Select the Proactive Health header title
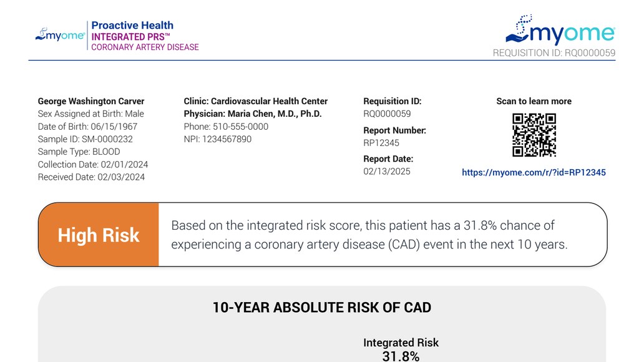This screenshot has width=644, height=362. point(132,26)
